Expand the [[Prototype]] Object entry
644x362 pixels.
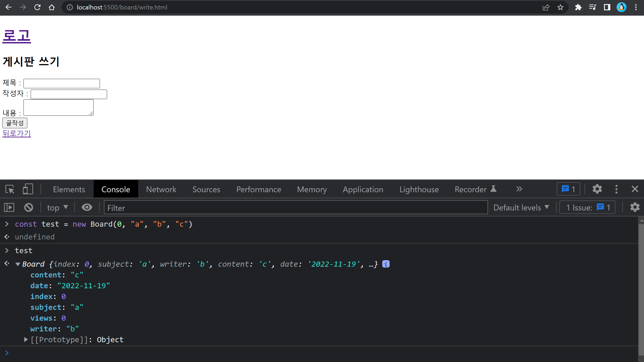coord(26,340)
